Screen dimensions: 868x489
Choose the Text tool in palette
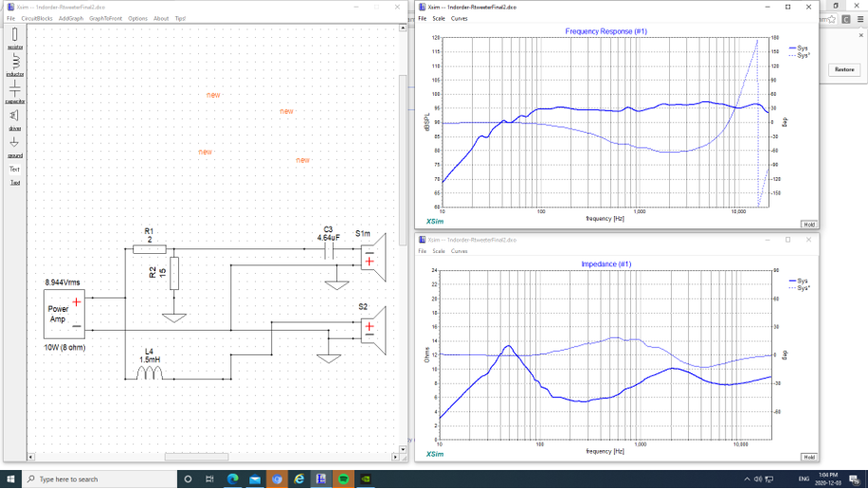15,170
